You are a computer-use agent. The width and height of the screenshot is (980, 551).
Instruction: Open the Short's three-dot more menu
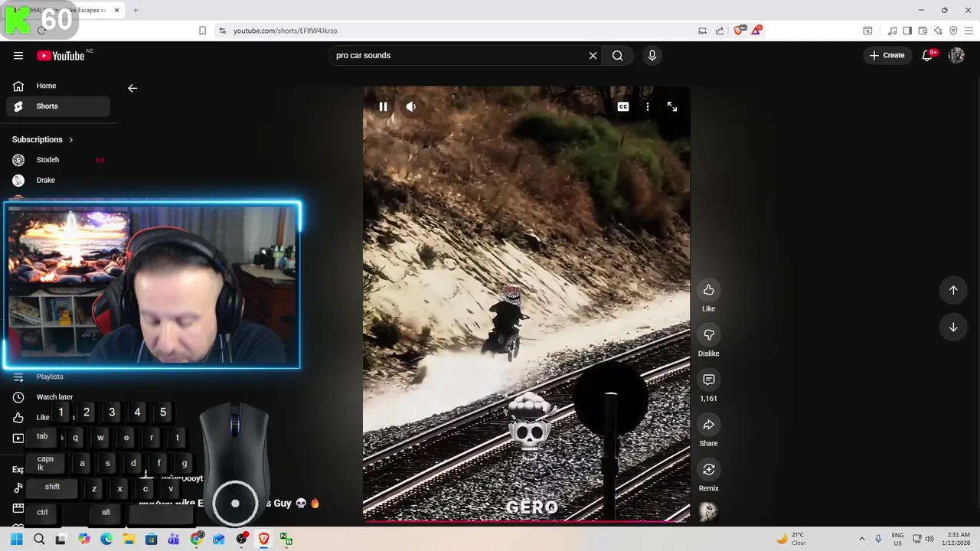pos(648,107)
